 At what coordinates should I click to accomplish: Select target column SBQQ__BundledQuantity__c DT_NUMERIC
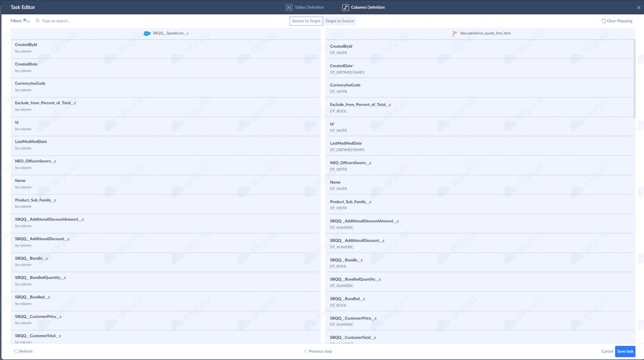click(479, 282)
